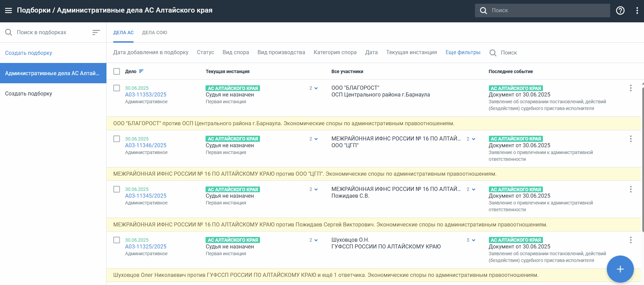Open the hamburger main menu

click(x=8, y=10)
